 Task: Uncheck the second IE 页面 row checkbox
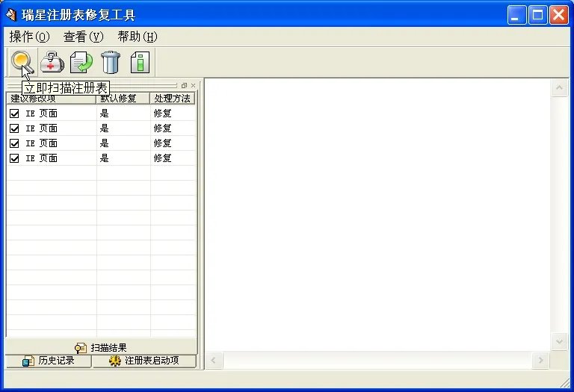[x=14, y=128]
